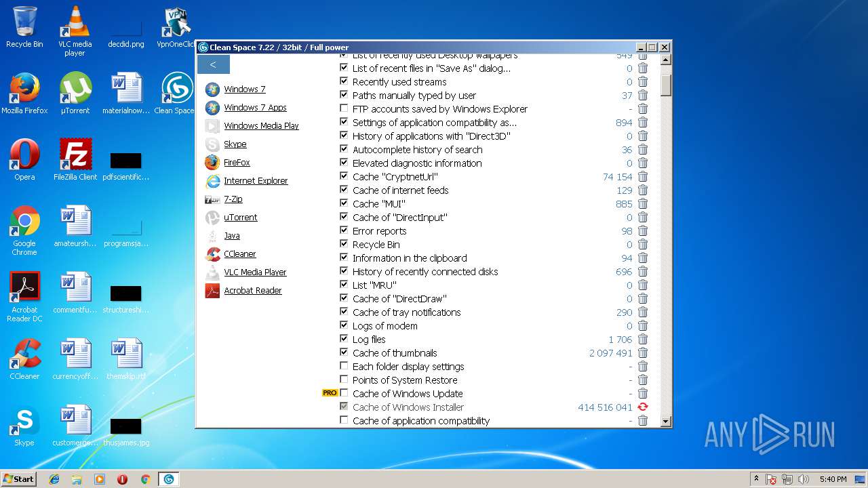Click the list scrollbar down arrow
868x488 pixels.
click(666, 421)
